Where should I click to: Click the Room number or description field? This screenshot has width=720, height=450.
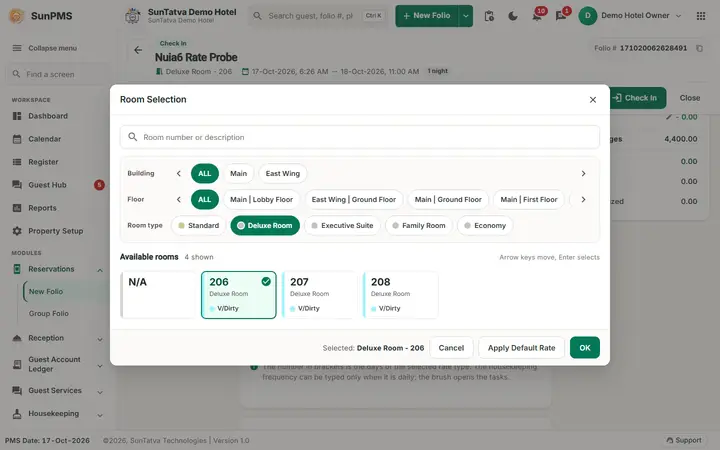(360, 137)
